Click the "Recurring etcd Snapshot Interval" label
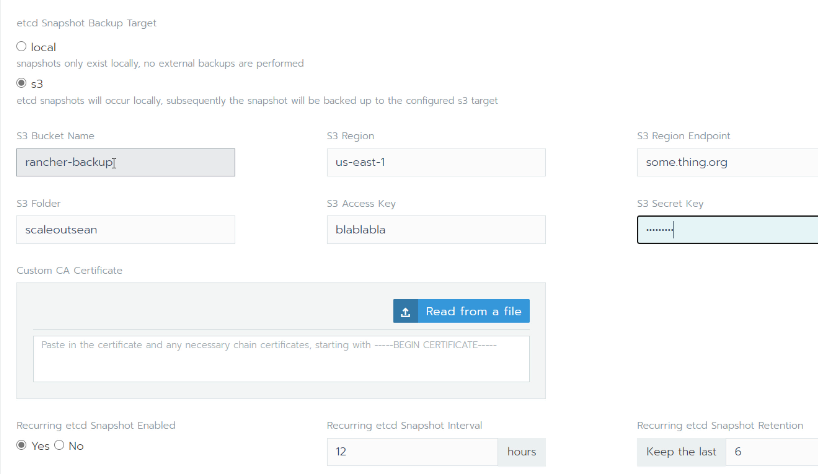The height and width of the screenshot is (474, 818). 405,426
